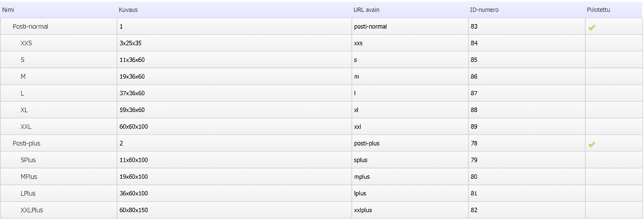Click the 60x80x150 description cell
Viewport: 644px width, 219px height.
(134, 210)
